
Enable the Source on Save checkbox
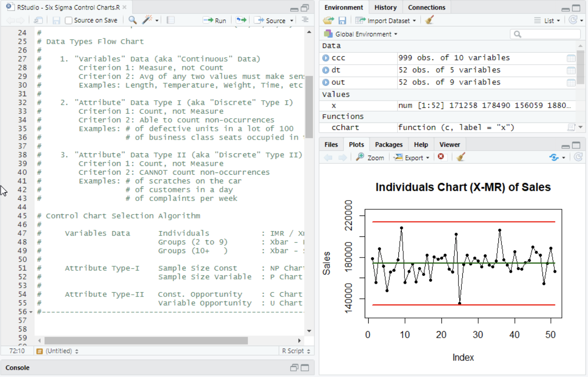coord(69,20)
